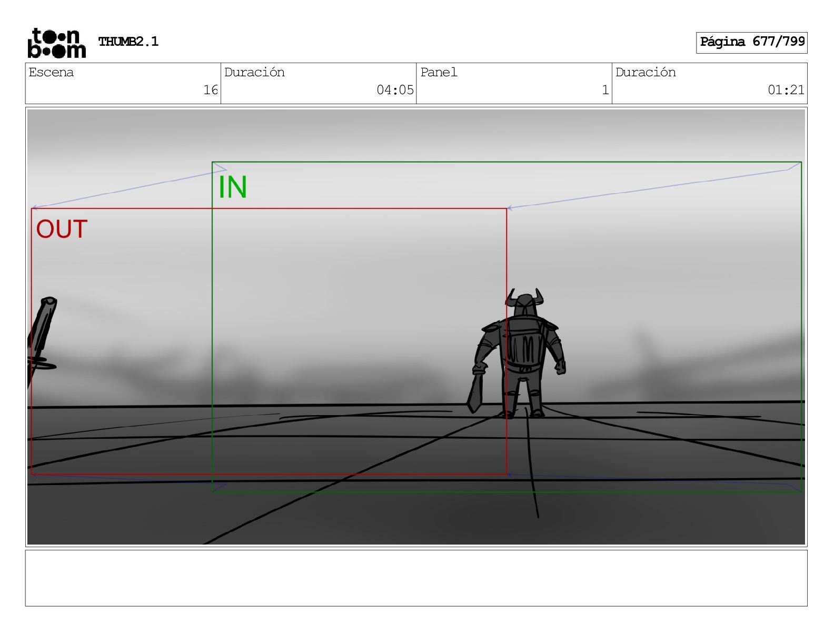Click the red OUT camera label

click(62, 229)
